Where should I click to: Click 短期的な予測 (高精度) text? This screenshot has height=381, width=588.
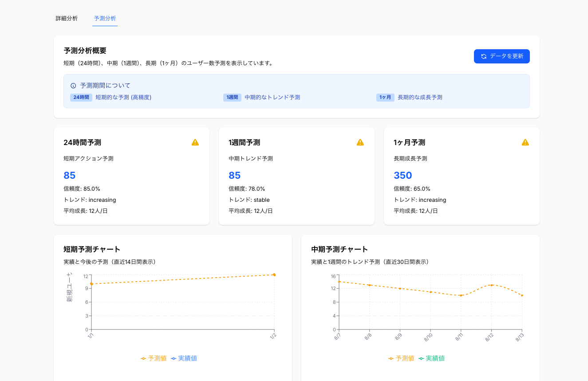[123, 98]
